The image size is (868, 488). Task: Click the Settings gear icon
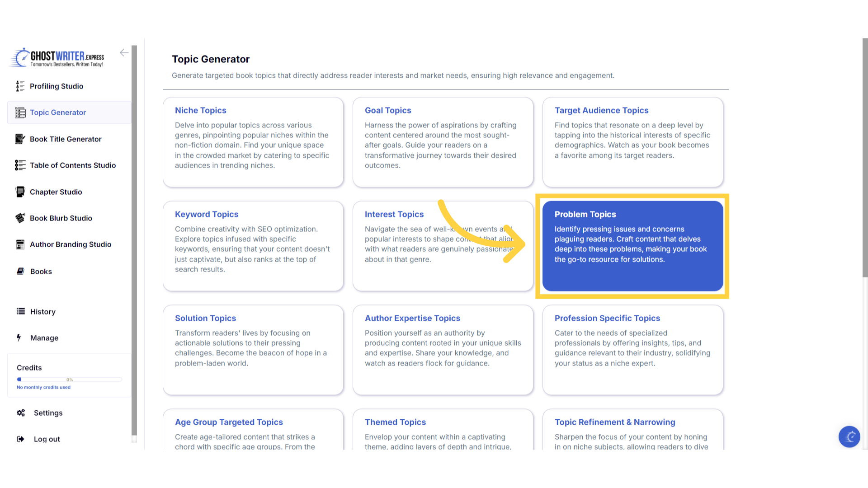tap(21, 413)
